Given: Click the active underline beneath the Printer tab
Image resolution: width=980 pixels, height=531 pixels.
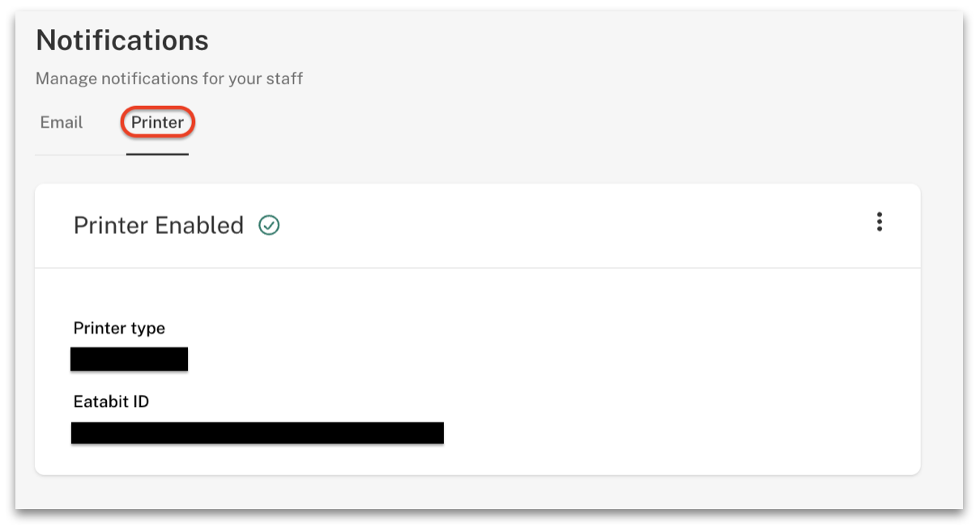Looking at the screenshot, I should coord(157,154).
